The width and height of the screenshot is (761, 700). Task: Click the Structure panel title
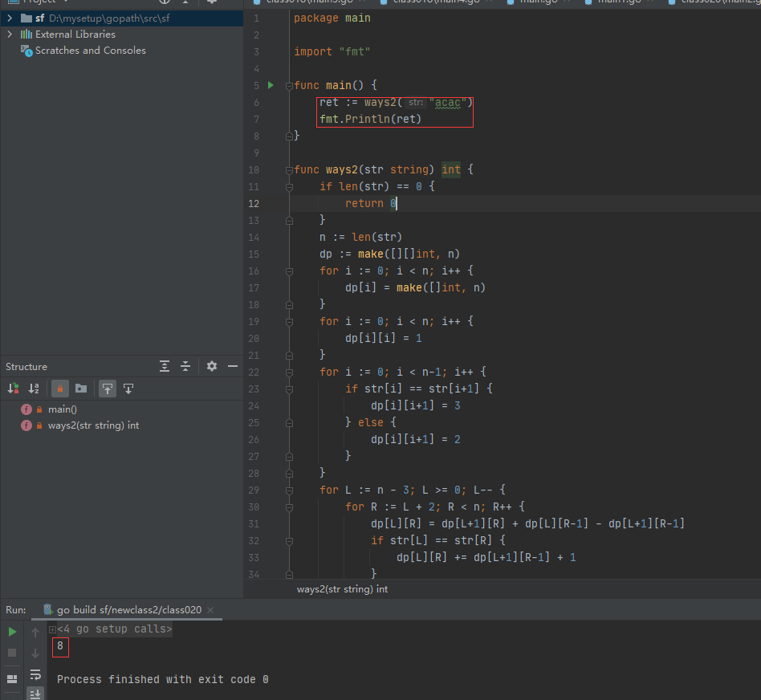(26, 367)
